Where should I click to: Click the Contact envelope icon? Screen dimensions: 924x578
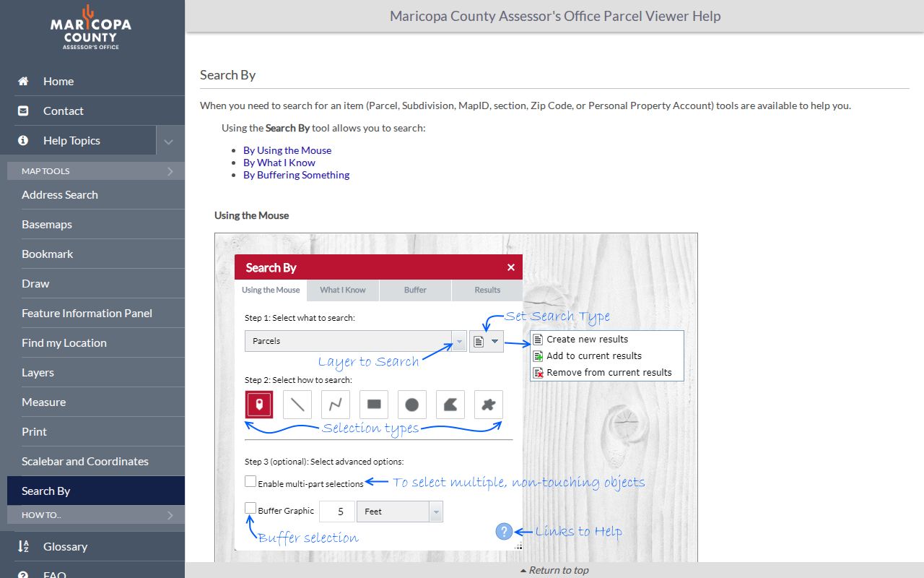coord(23,111)
